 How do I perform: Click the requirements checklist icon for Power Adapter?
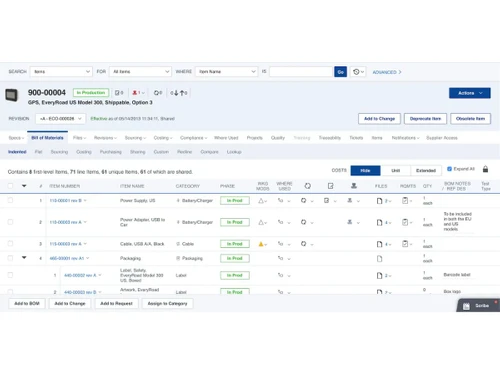[x=405, y=222]
